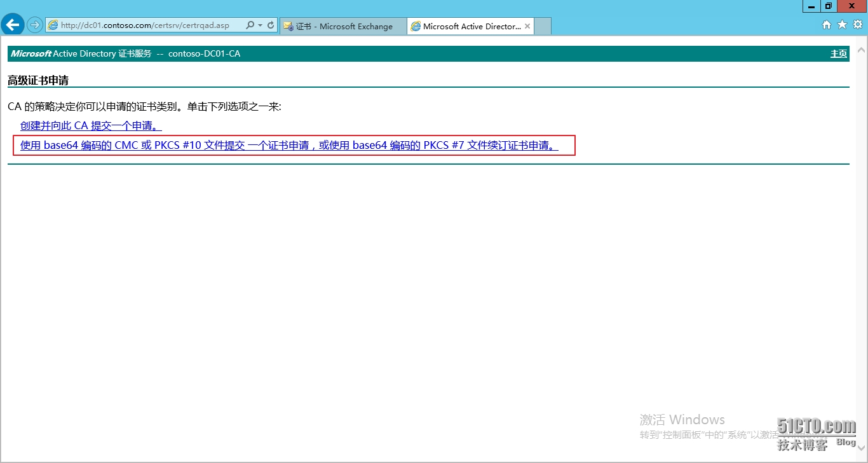Open the Home page via the house icon
The height and width of the screenshot is (463, 868).
click(827, 24)
